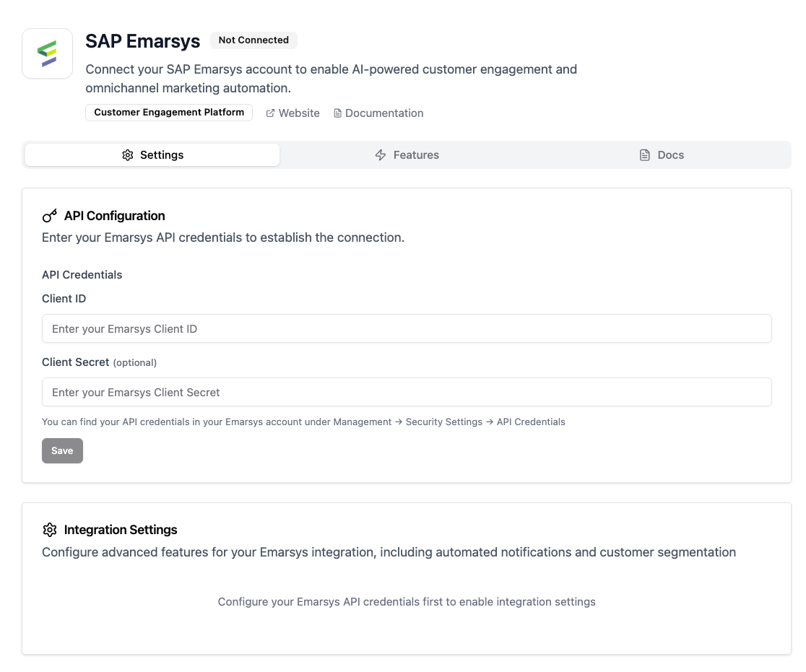Click the Not Connected status badge
Image resolution: width=806 pixels, height=672 pixels.
coord(253,40)
